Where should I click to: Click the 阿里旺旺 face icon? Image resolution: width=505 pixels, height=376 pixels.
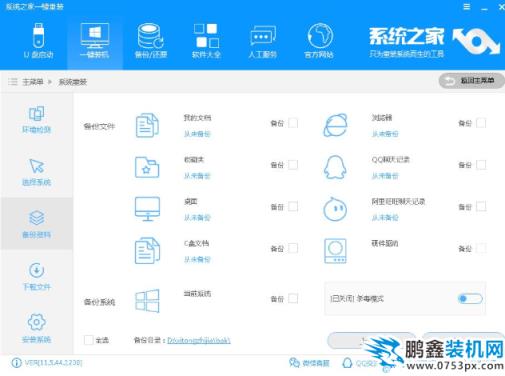point(335,209)
